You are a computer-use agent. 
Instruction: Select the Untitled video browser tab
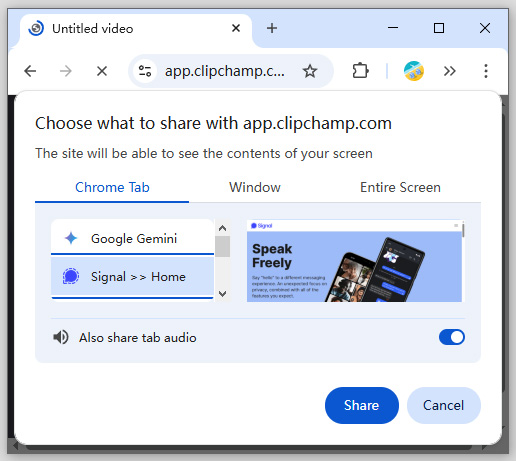[x=135, y=29]
